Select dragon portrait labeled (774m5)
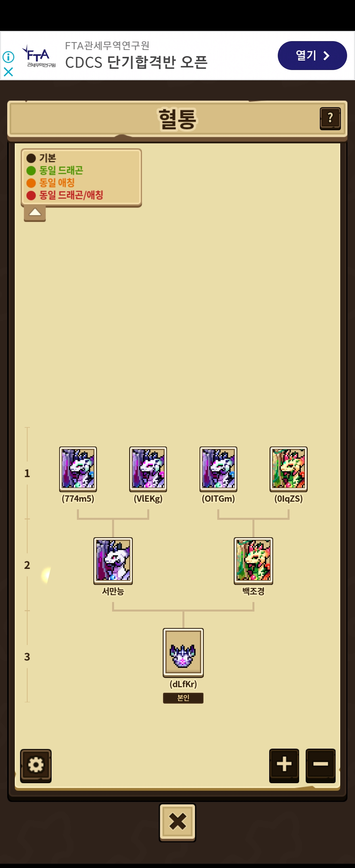The height and width of the screenshot is (868, 355). (x=78, y=469)
